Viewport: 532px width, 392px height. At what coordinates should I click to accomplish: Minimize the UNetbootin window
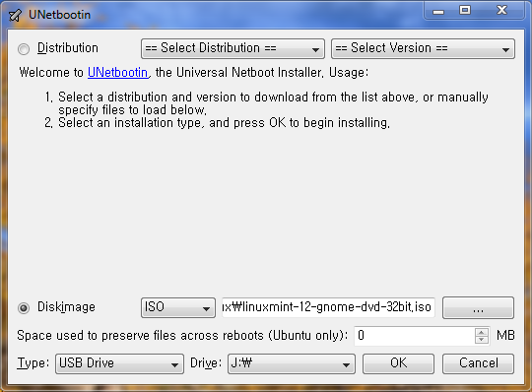(x=438, y=11)
